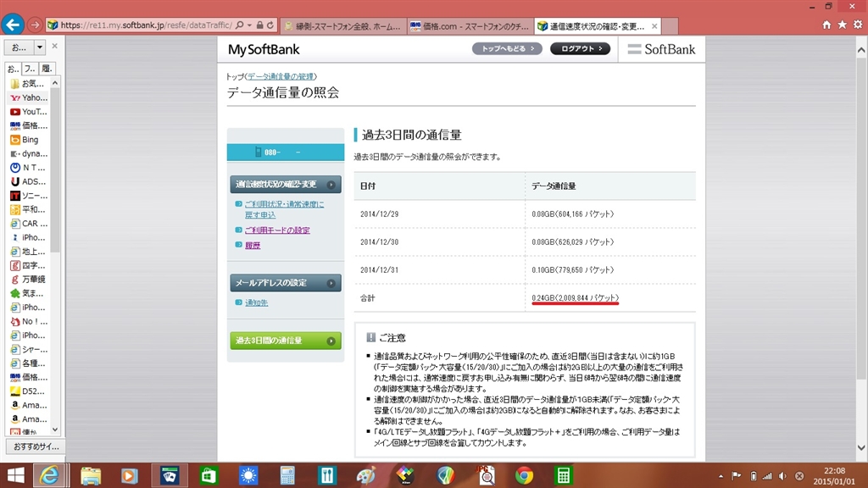This screenshot has width=868, height=488.
Task: Open the green Store taskbar icon
Action: tap(209, 475)
